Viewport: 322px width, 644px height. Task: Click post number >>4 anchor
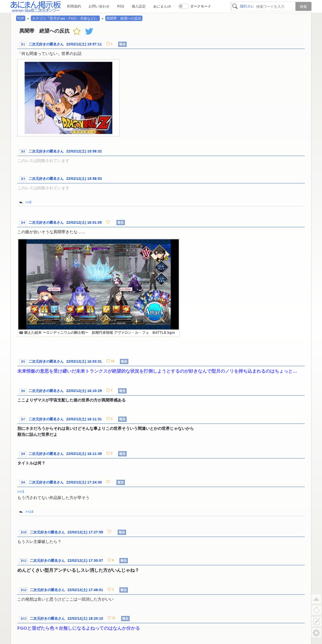(x=23, y=223)
